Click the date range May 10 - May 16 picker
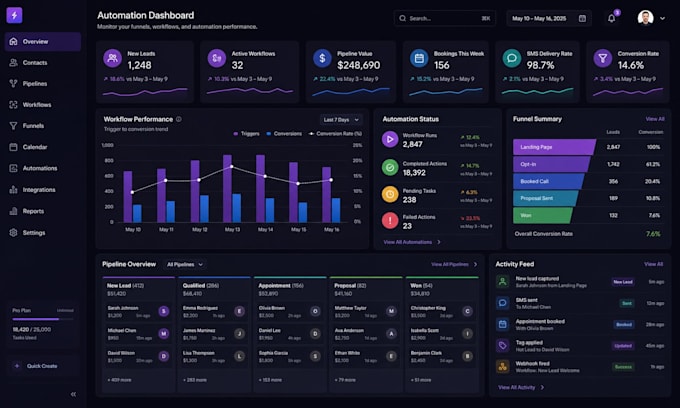 (x=548, y=18)
